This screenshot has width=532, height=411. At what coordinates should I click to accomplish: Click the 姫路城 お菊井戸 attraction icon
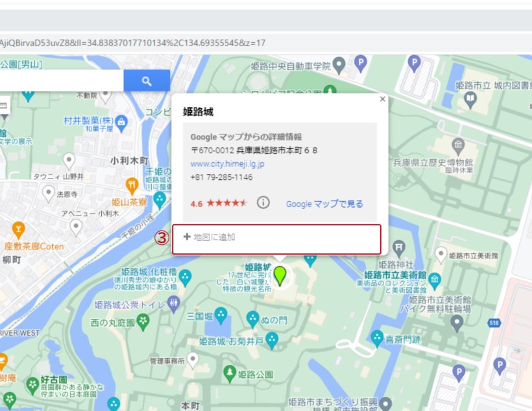[x=272, y=340]
